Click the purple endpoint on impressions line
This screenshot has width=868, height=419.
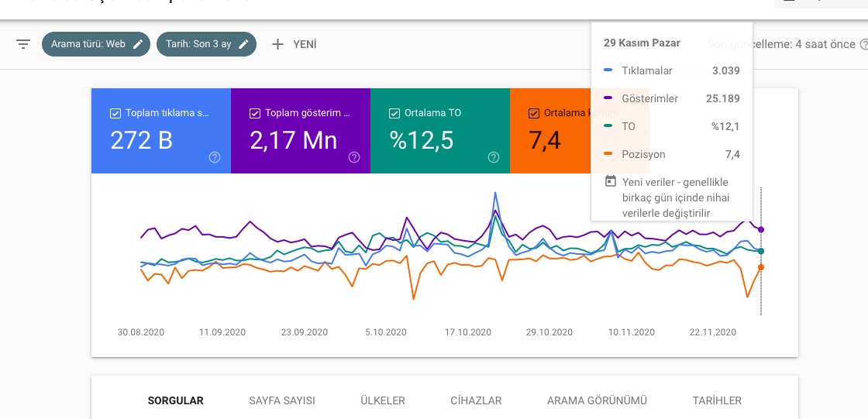(x=761, y=229)
